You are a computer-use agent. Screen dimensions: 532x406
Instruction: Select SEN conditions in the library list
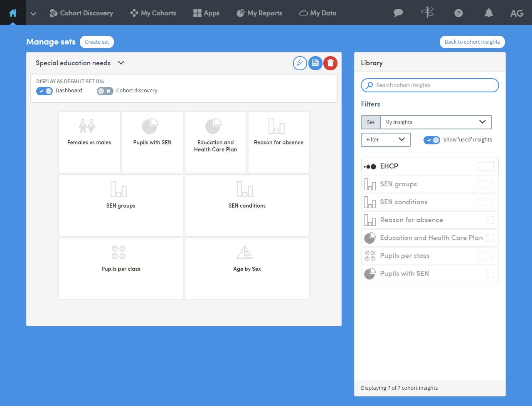(430, 202)
